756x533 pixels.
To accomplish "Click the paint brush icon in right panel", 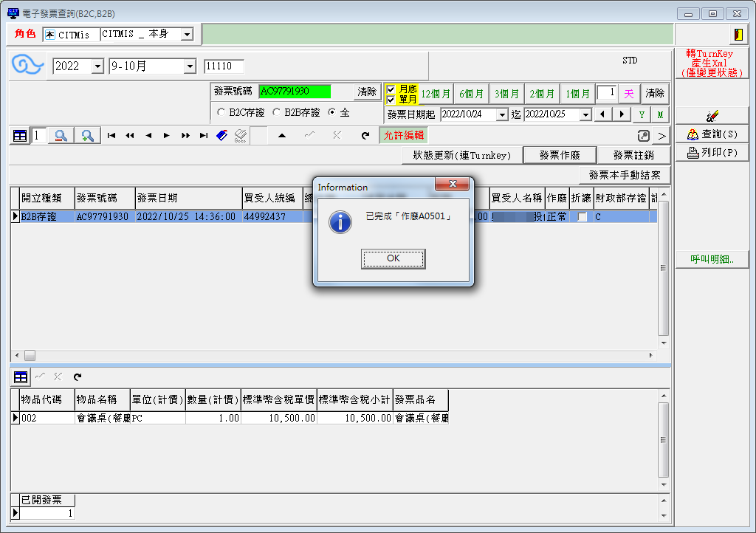I will tap(712, 116).
